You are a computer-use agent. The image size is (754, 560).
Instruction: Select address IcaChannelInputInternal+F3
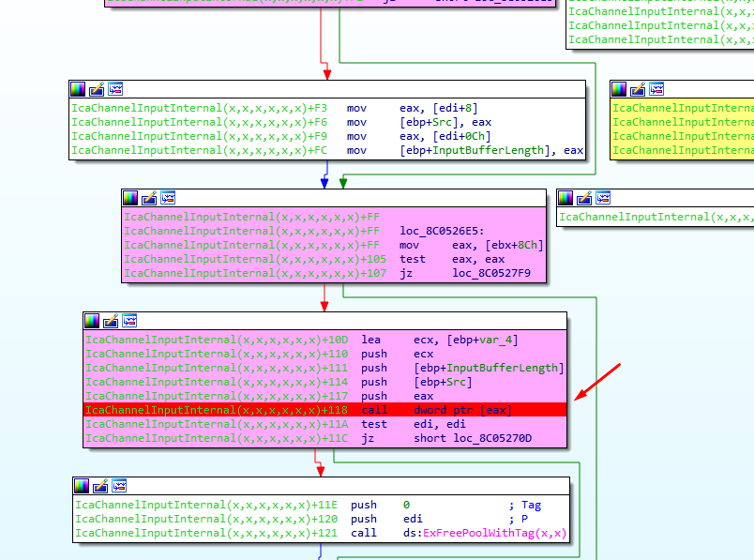(x=199, y=108)
